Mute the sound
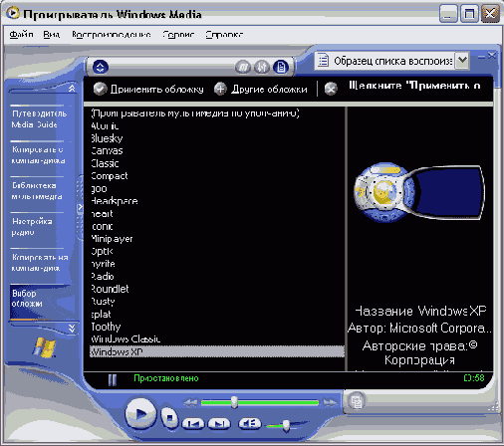 [x=250, y=423]
